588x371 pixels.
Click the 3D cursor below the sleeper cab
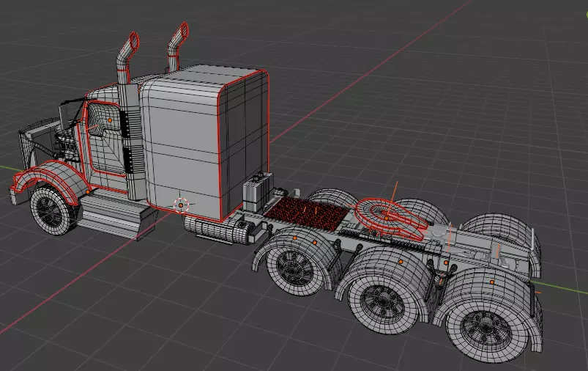[x=181, y=205]
